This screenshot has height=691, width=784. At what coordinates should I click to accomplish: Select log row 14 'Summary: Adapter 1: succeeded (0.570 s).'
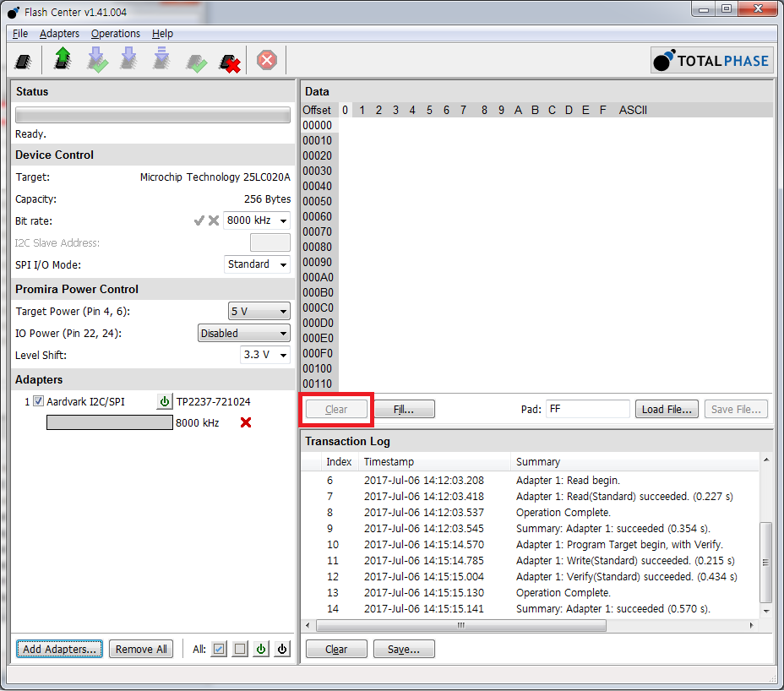(530, 608)
